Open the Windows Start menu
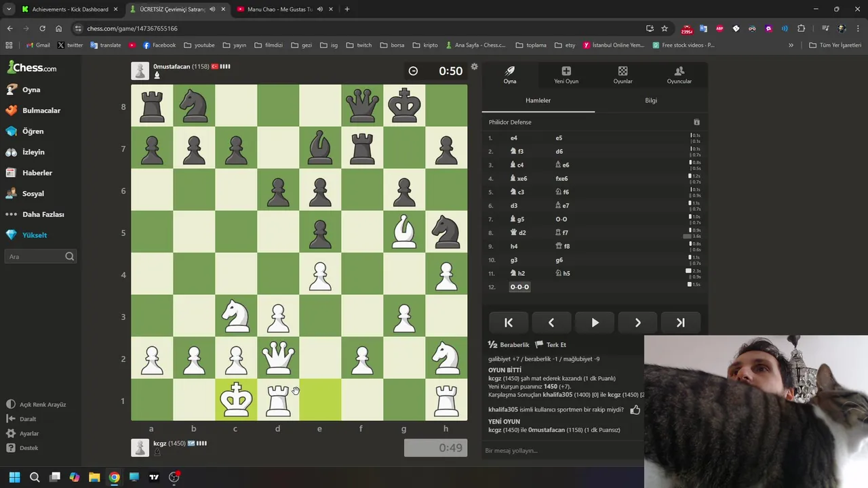 (x=15, y=477)
